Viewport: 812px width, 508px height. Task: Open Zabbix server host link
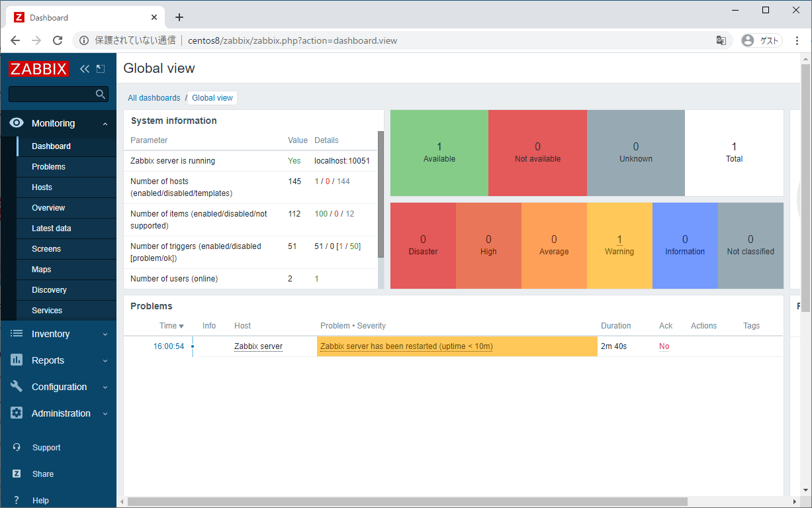pos(258,346)
